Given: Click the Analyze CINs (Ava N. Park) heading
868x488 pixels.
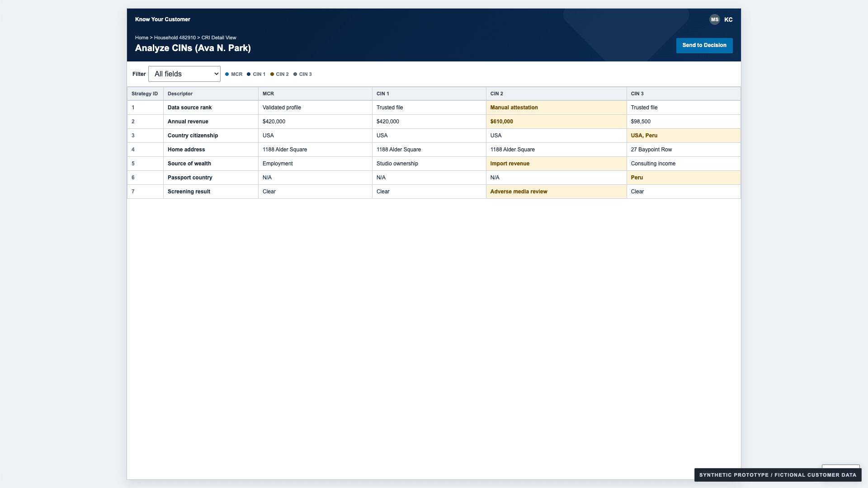Looking at the screenshot, I should (x=193, y=48).
